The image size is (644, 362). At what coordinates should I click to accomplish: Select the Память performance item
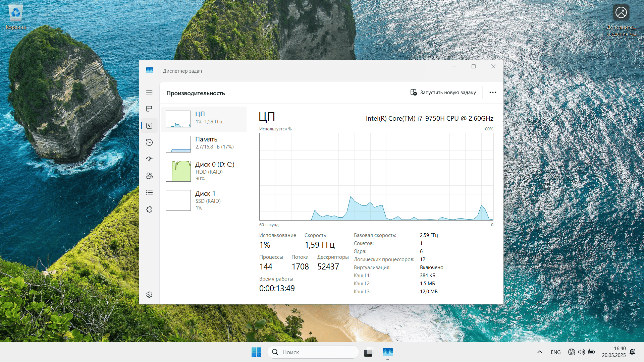pyautogui.click(x=204, y=144)
